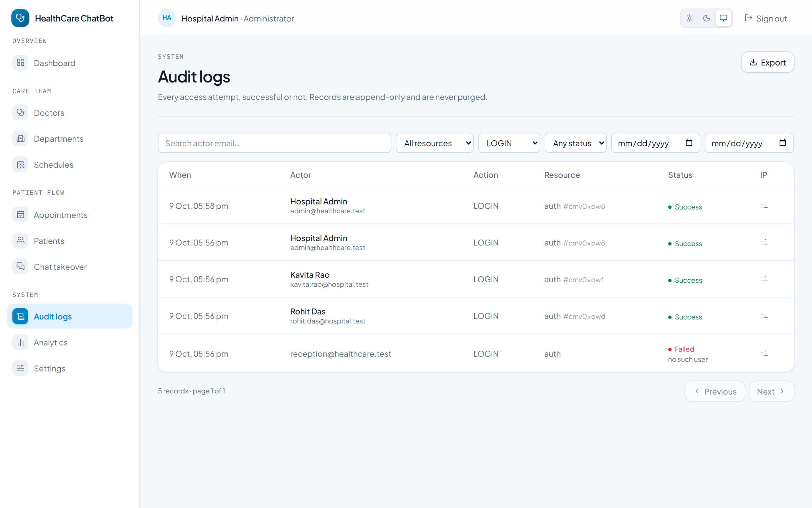Switch to light theme sun toggle
The width and height of the screenshot is (812, 508).
[x=690, y=18]
